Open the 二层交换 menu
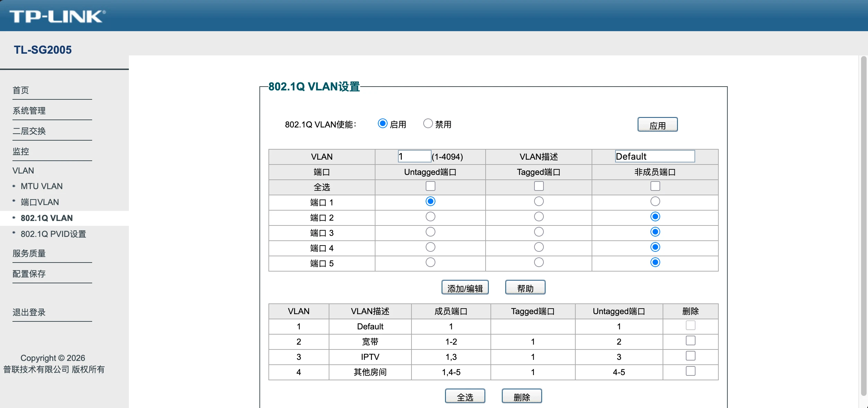The image size is (868, 408). point(29,131)
